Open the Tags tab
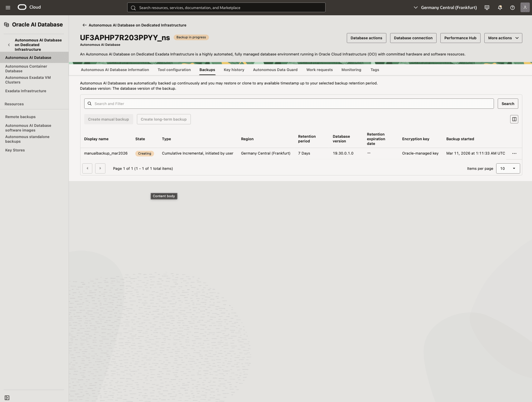Image resolution: width=532 pixels, height=402 pixels. click(375, 70)
